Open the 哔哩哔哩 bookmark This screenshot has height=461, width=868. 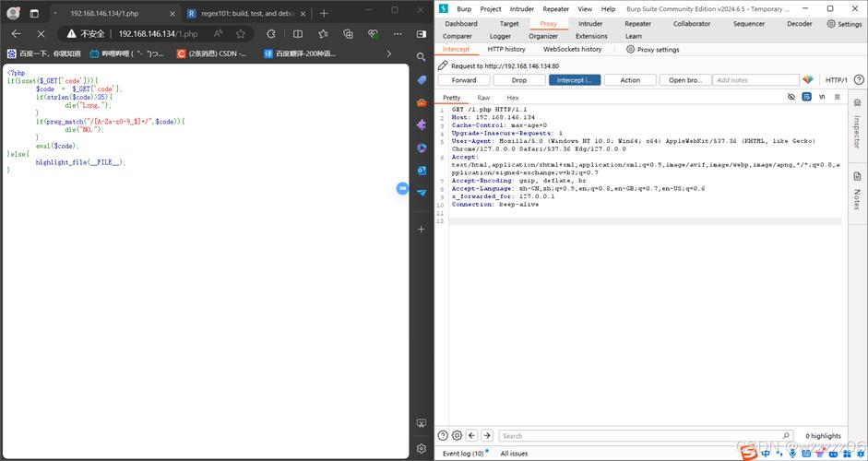tap(126, 53)
